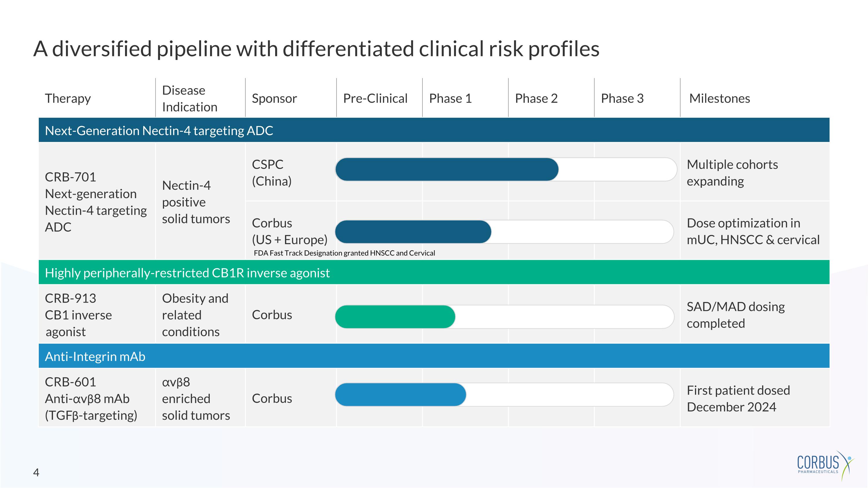Click the Phase 3 column header

(x=622, y=98)
